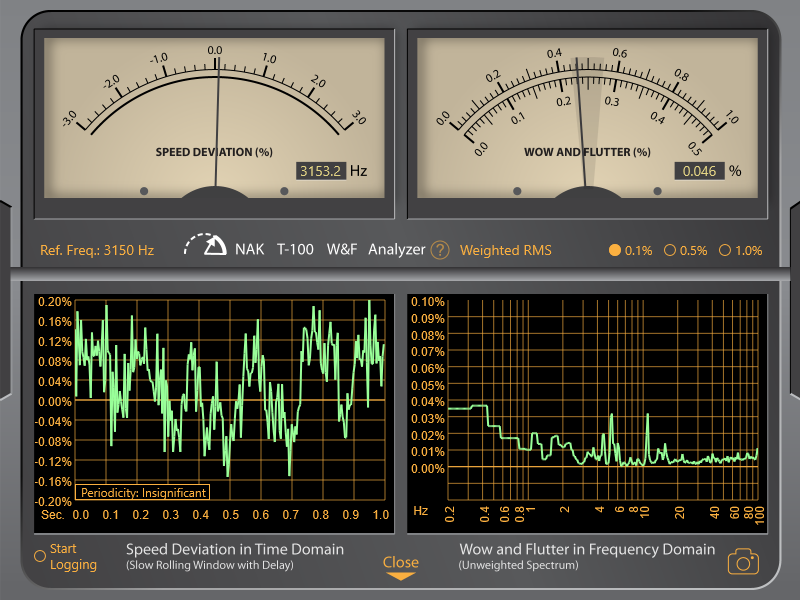800x600 pixels.
Task: Open the help question mark icon
Action: [440, 250]
